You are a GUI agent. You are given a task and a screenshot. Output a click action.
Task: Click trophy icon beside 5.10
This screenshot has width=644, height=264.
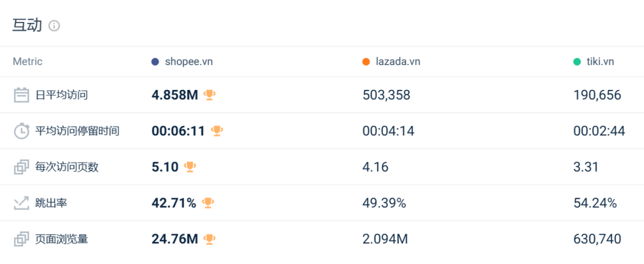tap(190, 167)
